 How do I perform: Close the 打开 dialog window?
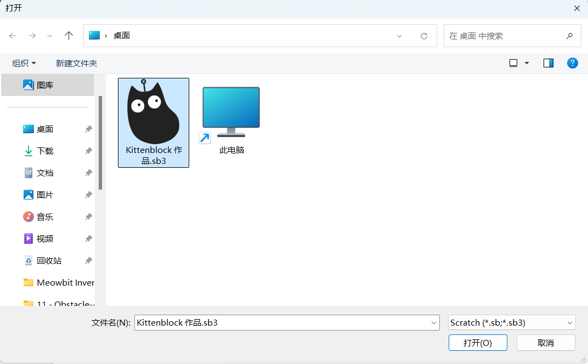[x=576, y=8]
